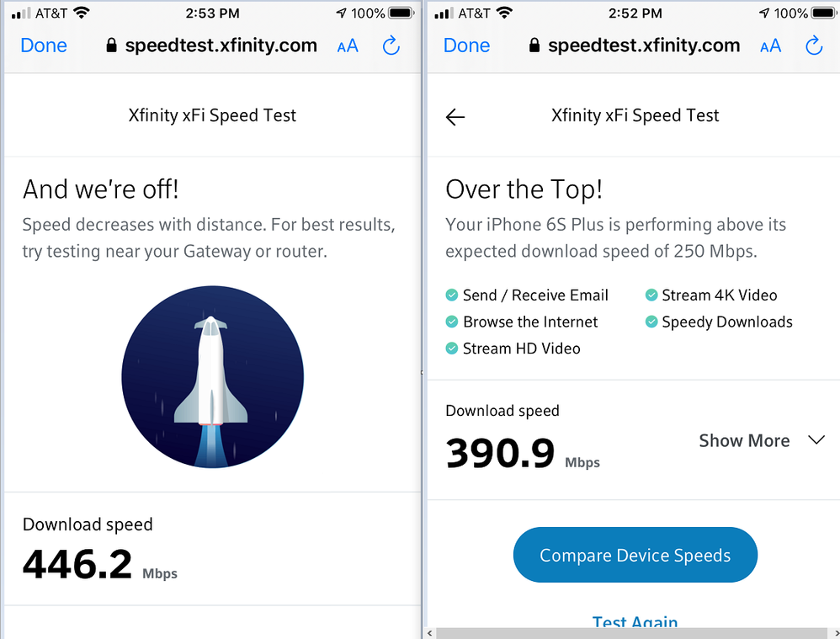Tap the lock icon in the left address bar

coord(112,46)
